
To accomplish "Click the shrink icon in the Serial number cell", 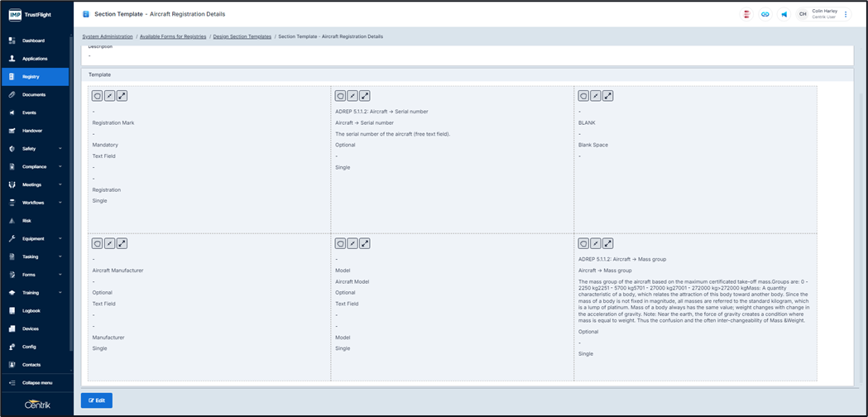I will click(352, 96).
